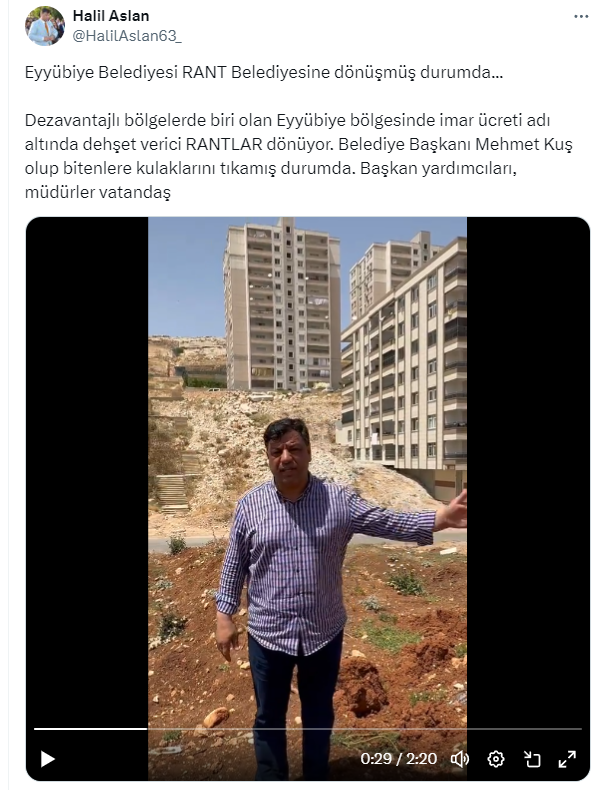The height and width of the screenshot is (790, 606).
Task: Switch video to picture-in-picture mode
Action: (x=531, y=759)
